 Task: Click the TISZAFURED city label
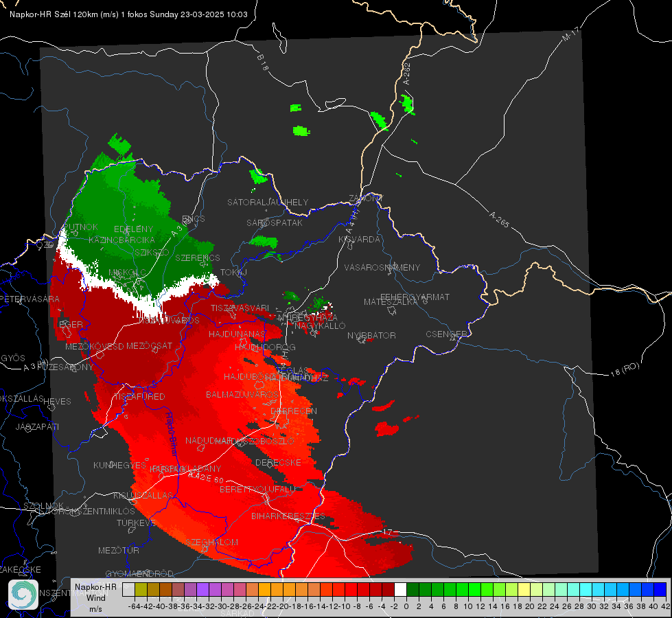[139, 397]
